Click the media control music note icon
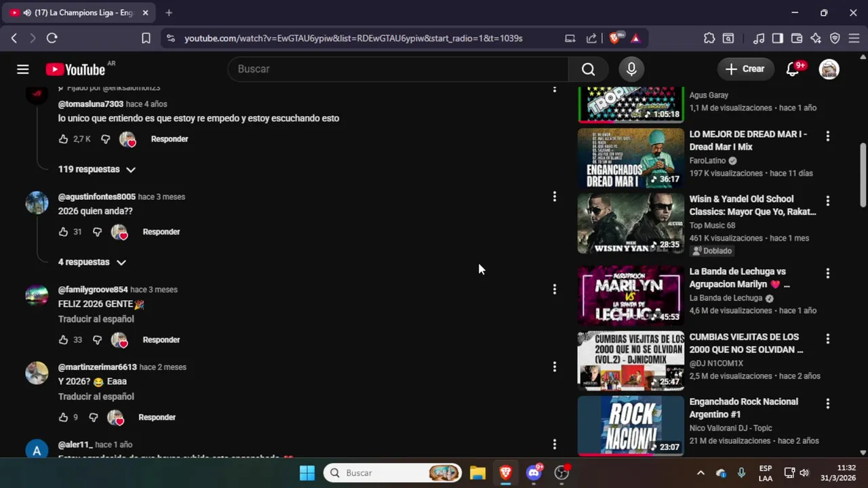The height and width of the screenshot is (488, 868). click(x=759, y=39)
